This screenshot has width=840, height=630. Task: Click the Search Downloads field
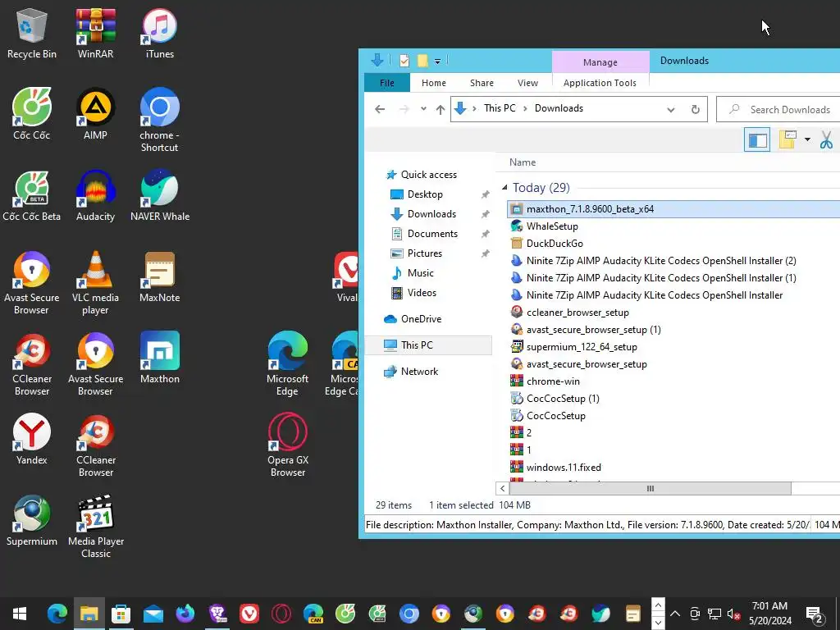(x=778, y=109)
